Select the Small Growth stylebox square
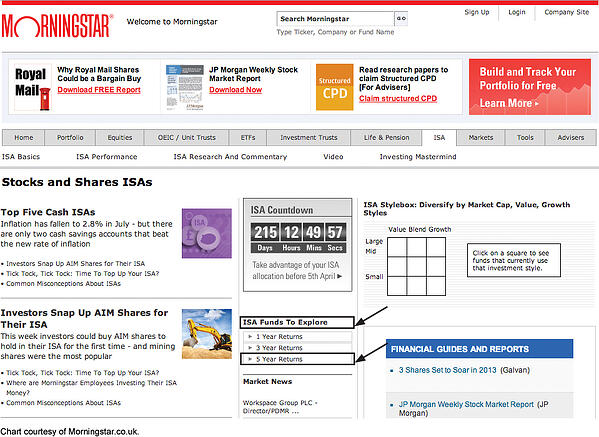Image resolution: width=599 pixels, height=437 pixels. [436, 286]
